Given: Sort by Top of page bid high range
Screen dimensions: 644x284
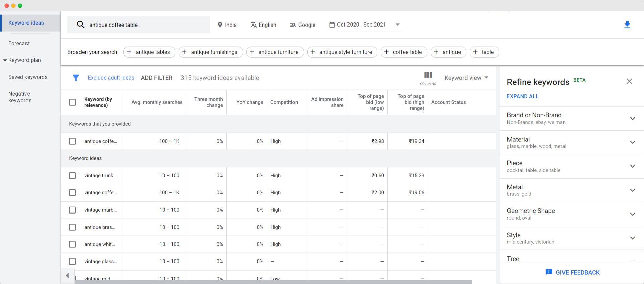Looking at the screenshot, I should (411, 102).
